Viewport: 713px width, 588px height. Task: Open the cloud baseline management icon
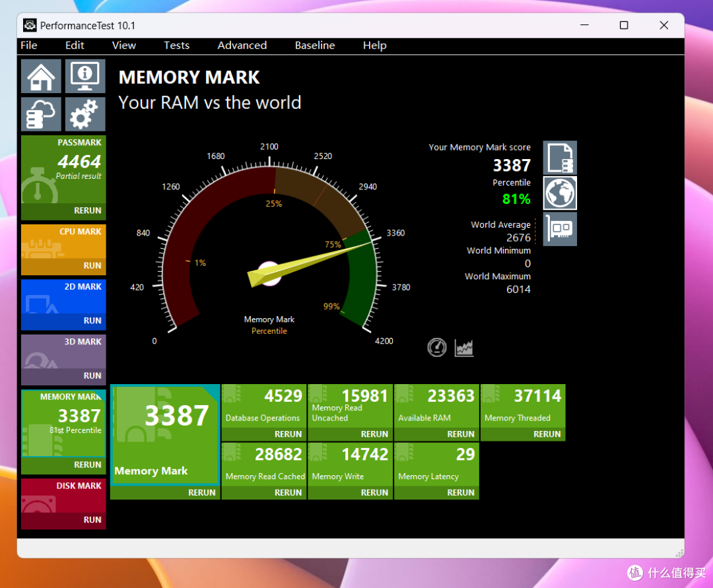[41, 114]
